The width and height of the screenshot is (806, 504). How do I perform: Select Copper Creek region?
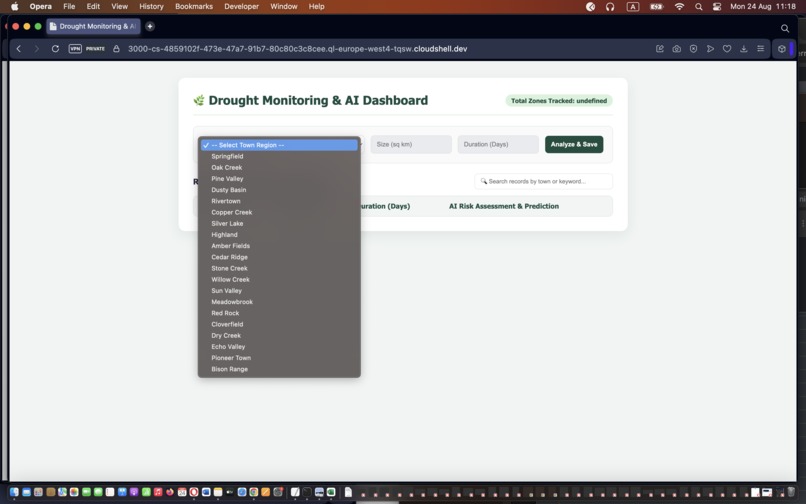(279, 212)
